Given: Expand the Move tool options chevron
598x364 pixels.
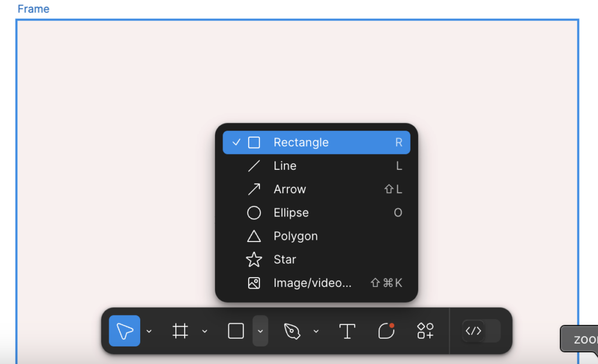Looking at the screenshot, I should (x=149, y=331).
